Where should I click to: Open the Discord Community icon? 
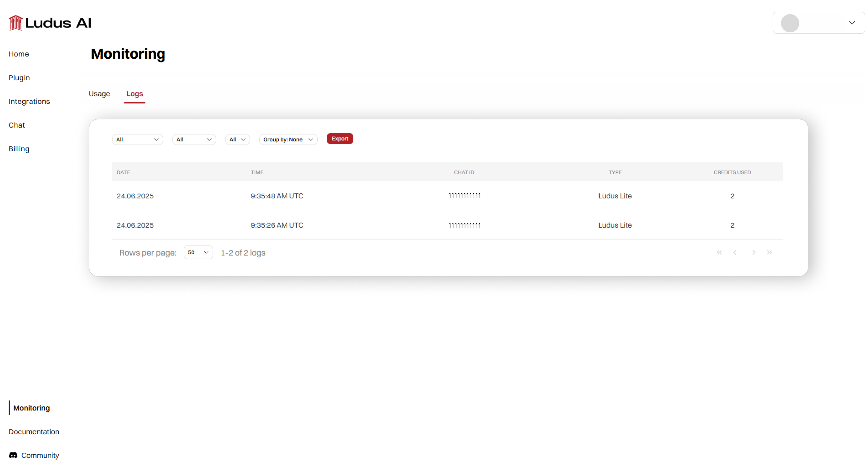coord(13,455)
